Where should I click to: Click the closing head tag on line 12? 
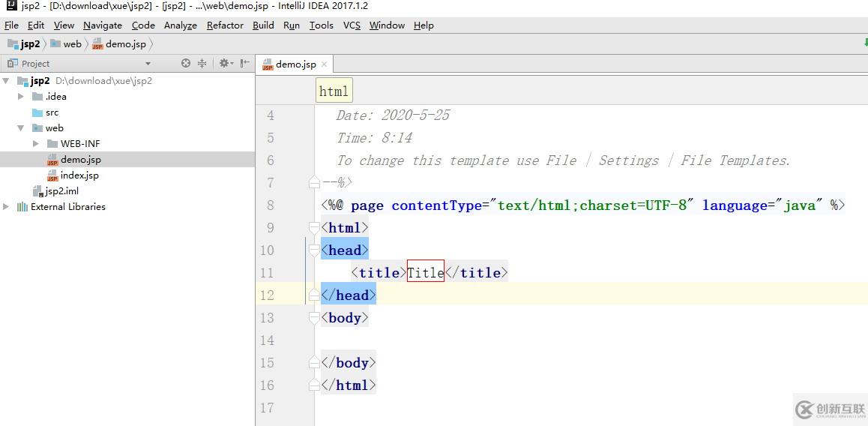pyautogui.click(x=349, y=295)
